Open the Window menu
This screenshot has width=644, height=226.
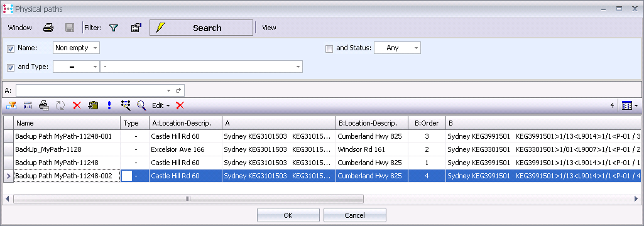[x=19, y=28]
